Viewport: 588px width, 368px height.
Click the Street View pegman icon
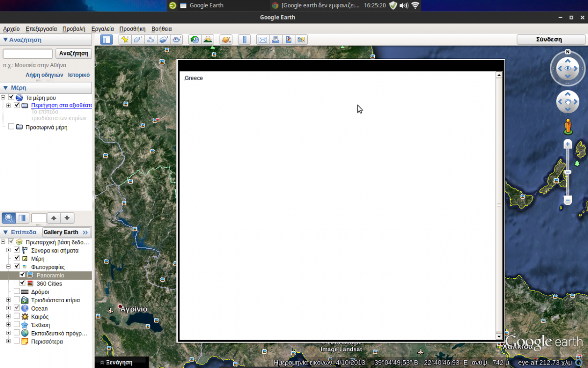pos(568,126)
